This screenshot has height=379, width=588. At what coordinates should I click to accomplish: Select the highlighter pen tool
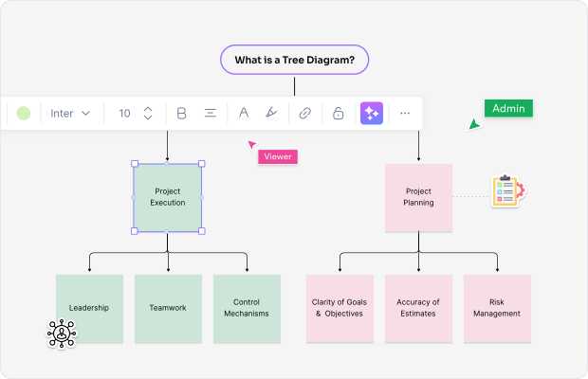point(271,114)
